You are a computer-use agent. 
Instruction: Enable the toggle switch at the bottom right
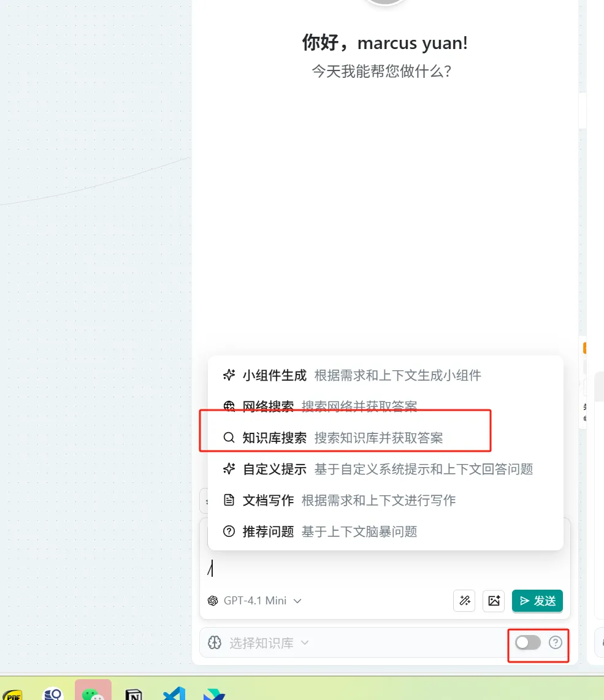click(x=527, y=642)
